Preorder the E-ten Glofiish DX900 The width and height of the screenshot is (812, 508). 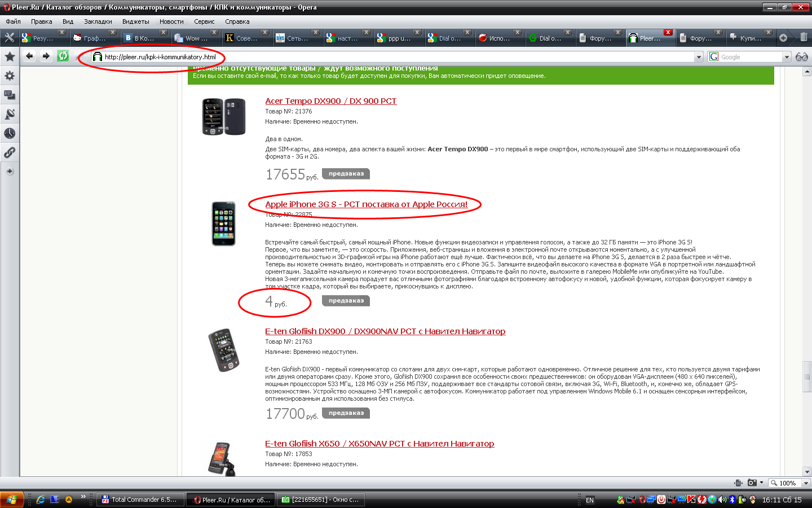tap(346, 413)
